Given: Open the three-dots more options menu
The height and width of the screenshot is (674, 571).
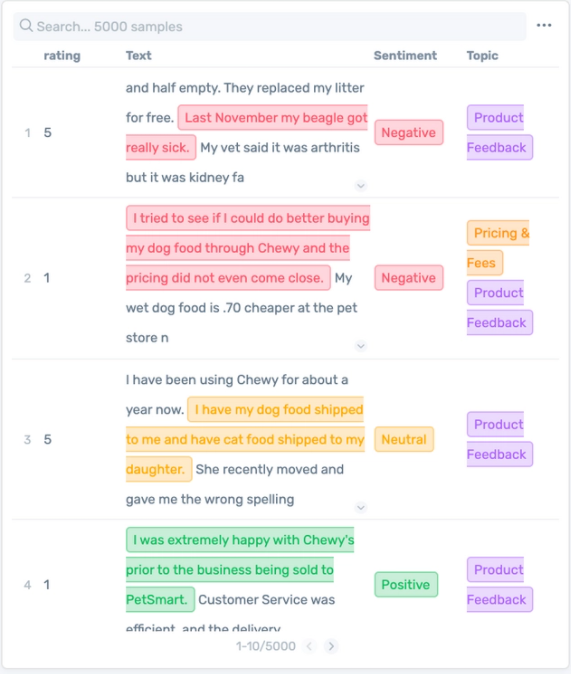Looking at the screenshot, I should (x=544, y=25).
